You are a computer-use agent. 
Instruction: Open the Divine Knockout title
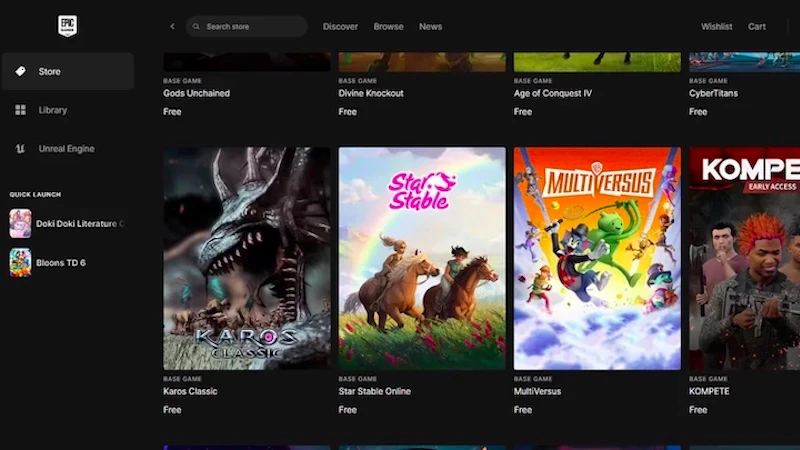point(371,93)
